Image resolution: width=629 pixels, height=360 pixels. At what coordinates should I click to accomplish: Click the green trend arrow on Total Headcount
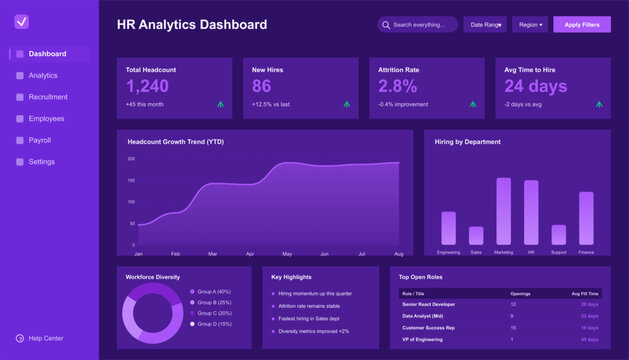click(221, 104)
